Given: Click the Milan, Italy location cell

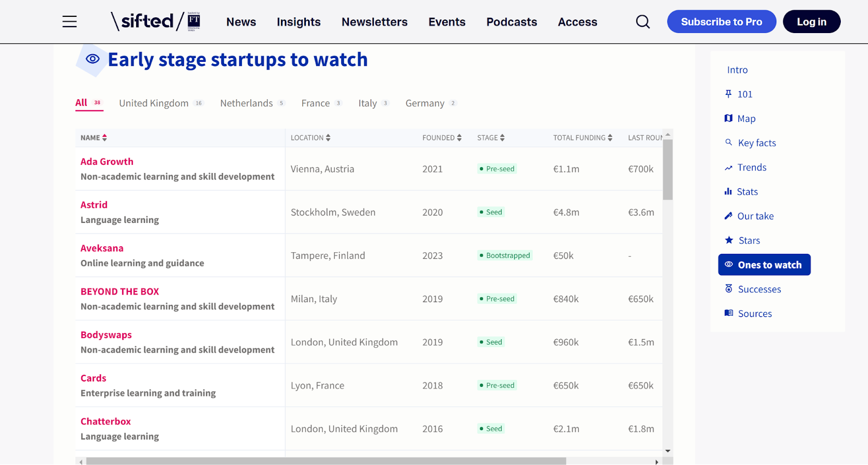Looking at the screenshot, I should click(314, 299).
